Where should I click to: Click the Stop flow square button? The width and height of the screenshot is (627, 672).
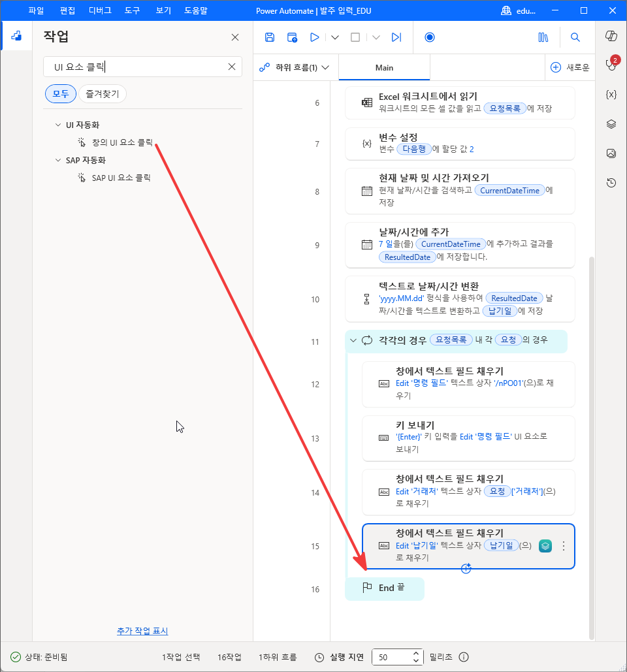pos(355,37)
